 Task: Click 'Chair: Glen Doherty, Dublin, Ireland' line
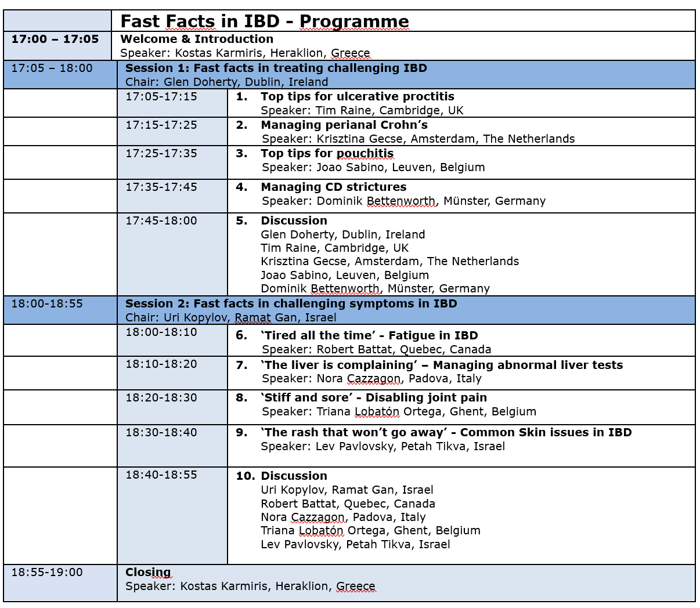[x=226, y=82]
